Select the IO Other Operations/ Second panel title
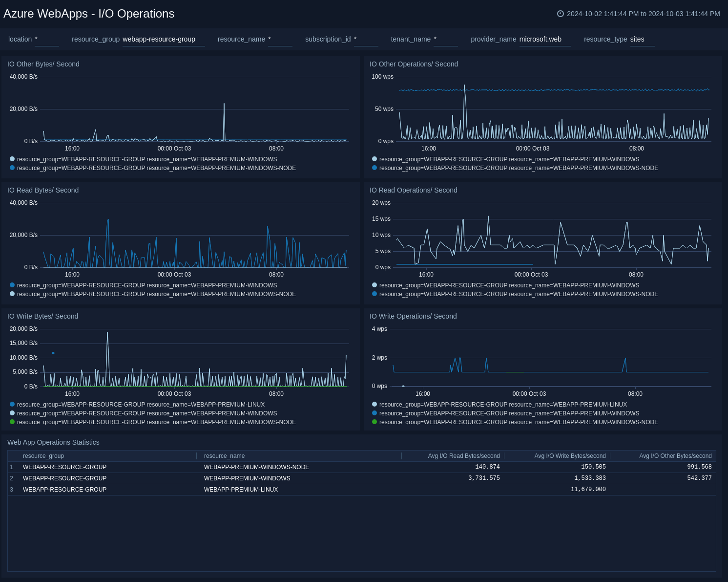 click(x=414, y=64)
